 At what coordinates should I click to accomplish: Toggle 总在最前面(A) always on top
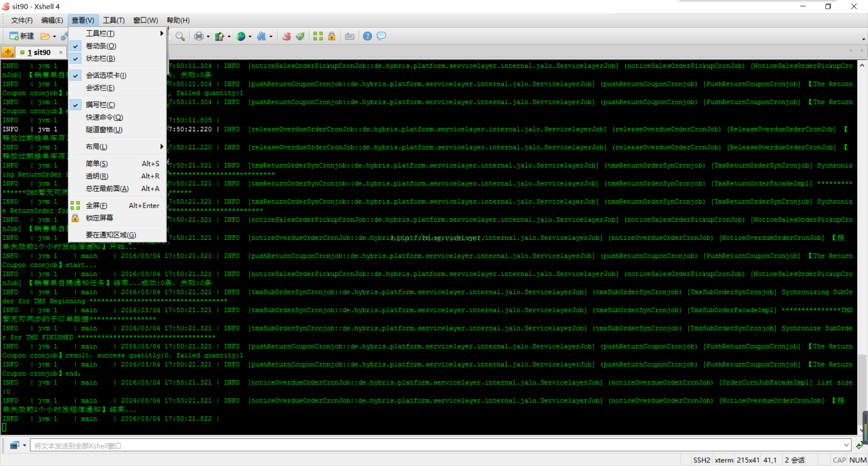pos(118,189)
